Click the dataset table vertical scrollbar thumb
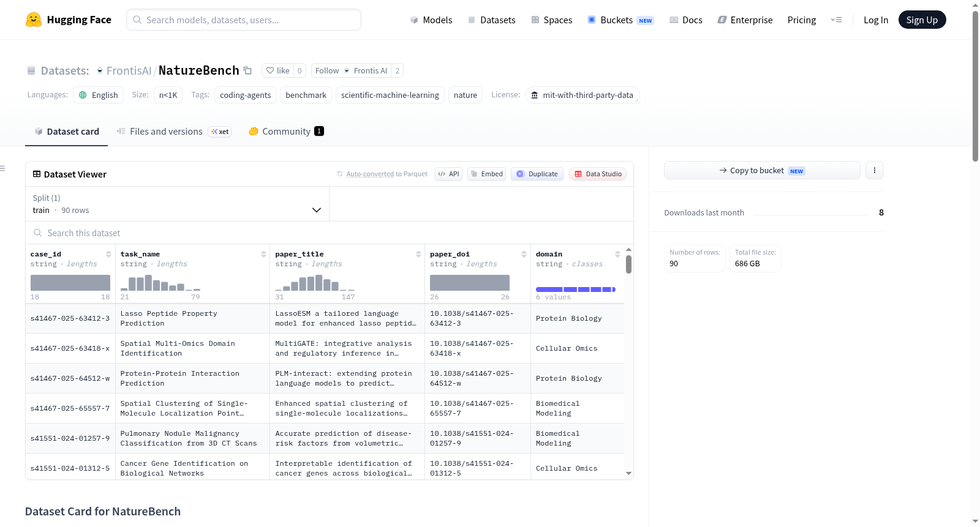Viewport: 980px width, 527px height. (x=628, y=264)
